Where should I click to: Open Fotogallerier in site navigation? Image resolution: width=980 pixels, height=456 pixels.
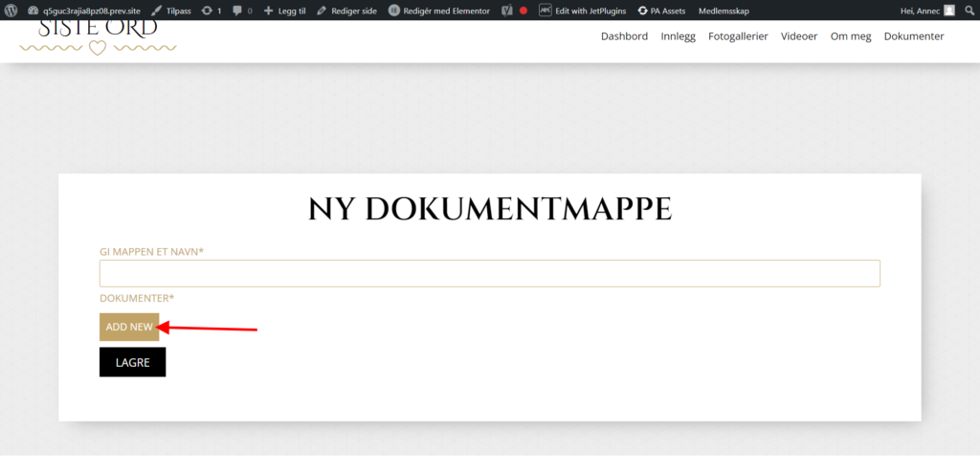(738, 36)
